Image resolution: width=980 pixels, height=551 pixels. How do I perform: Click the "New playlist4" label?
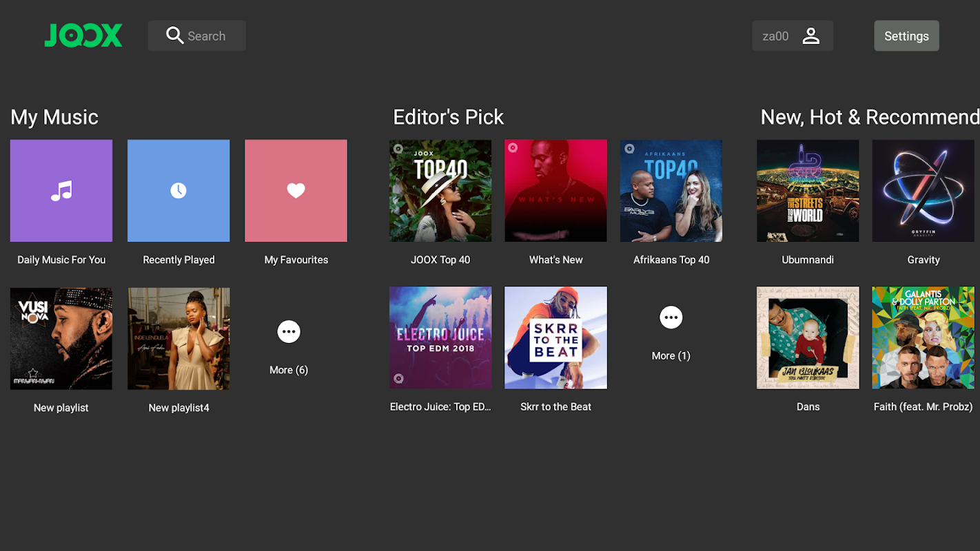(x=178, y=408)
